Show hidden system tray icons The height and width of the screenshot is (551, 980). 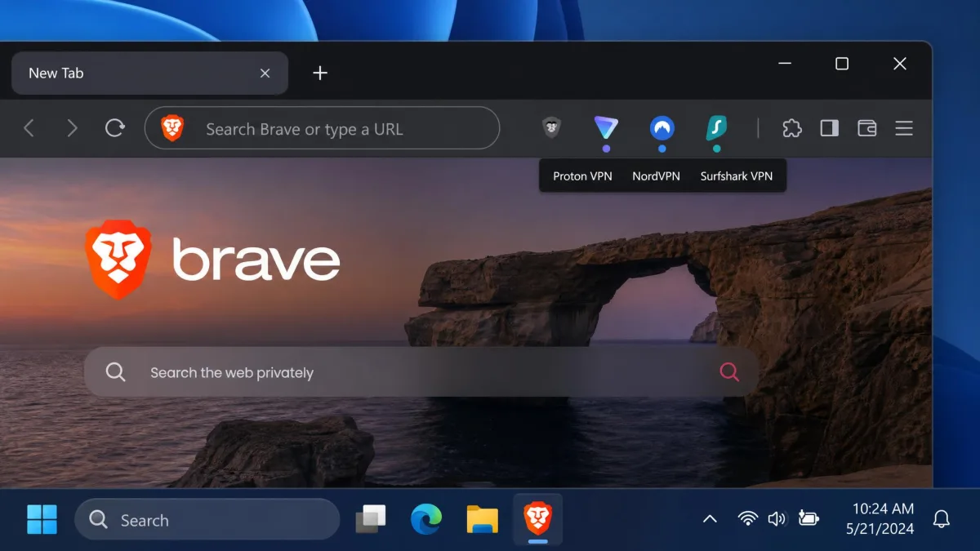point(710,519)
